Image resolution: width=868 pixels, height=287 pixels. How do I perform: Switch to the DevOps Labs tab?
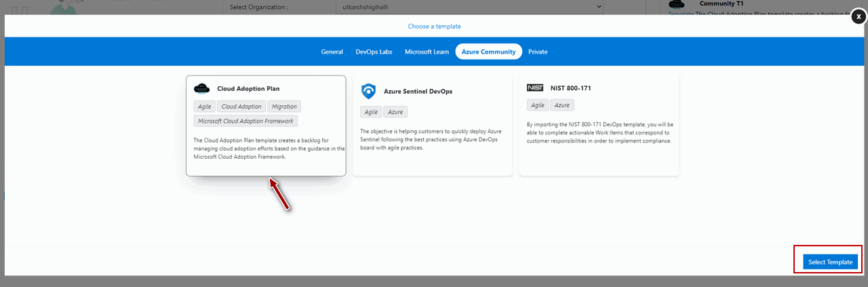(374, 52)
